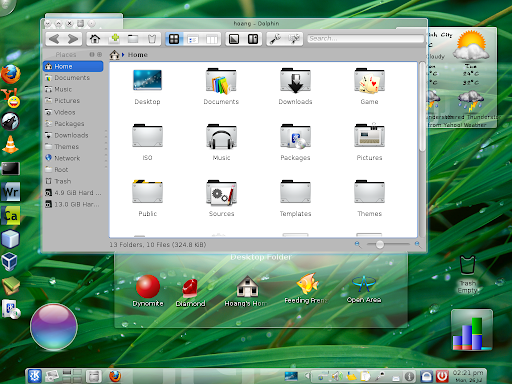Toggle the split view button

(x=253, y=39)
